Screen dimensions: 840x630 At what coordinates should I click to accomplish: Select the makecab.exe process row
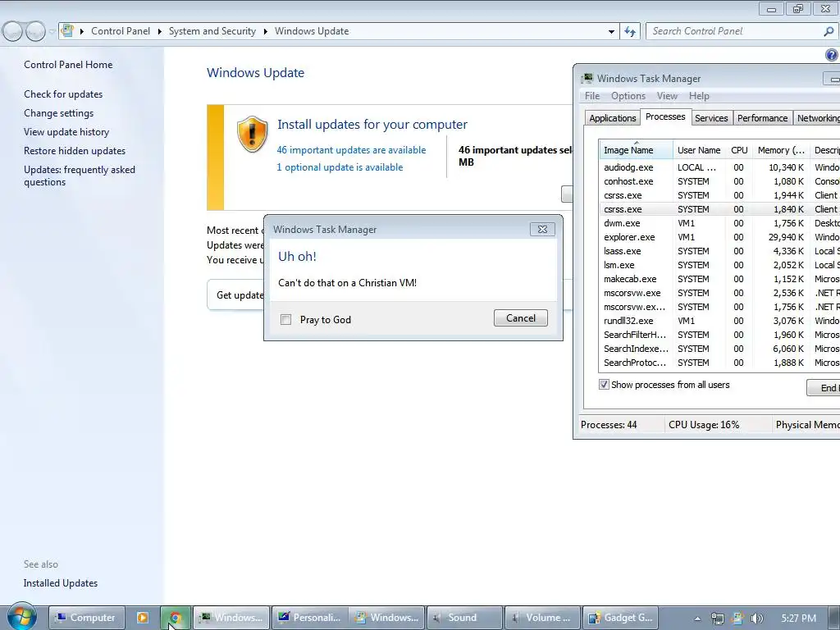tap(719, 279)
